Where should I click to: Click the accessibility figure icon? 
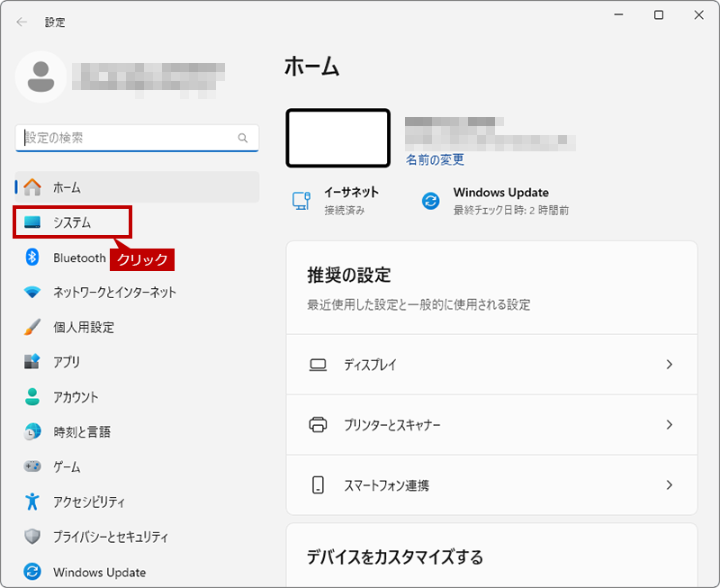pyautogui.click(x=32, y=502)
